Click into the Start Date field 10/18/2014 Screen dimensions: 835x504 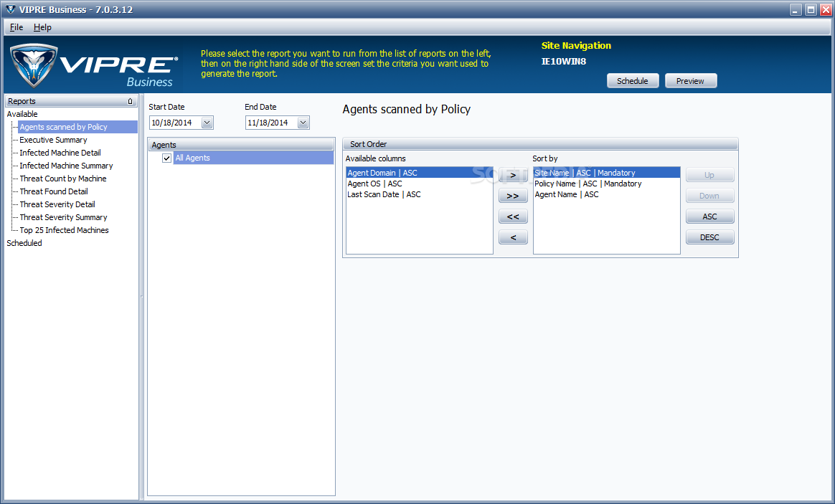pyautogui.click(x=175, y=123)
